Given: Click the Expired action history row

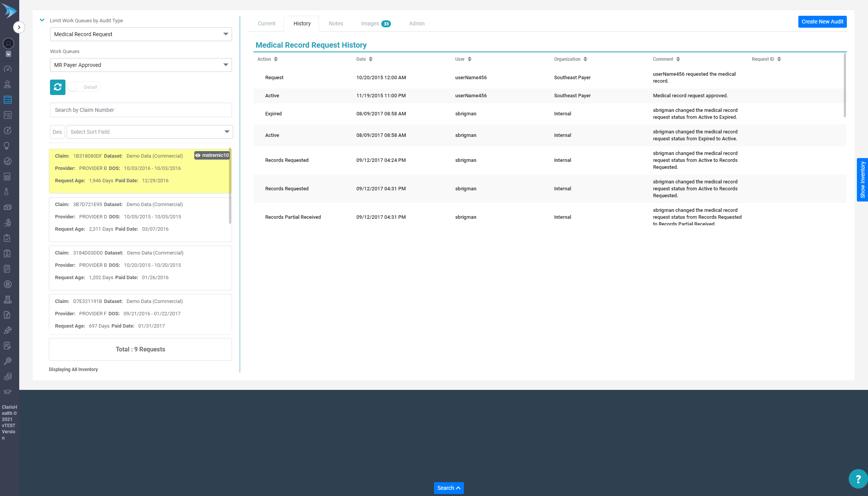Looking at the screenshot, I should [549, 114].
